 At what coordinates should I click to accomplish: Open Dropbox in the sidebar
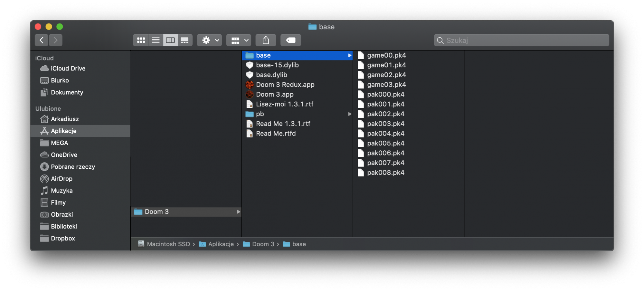coord(80,238)
